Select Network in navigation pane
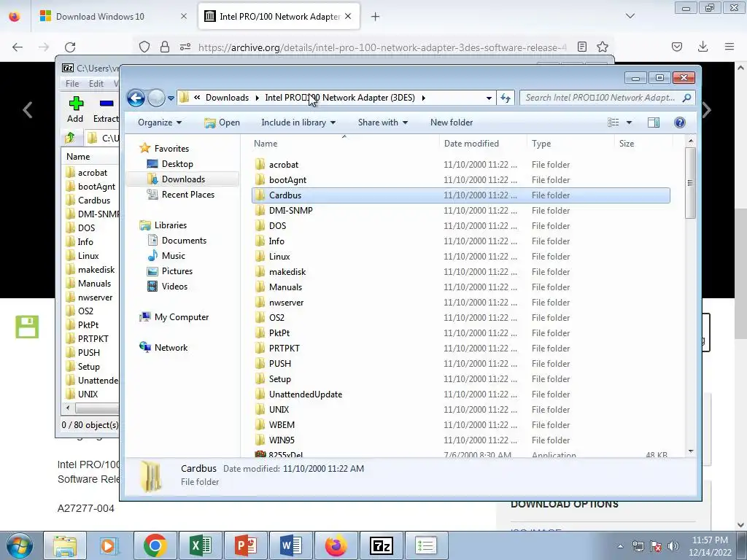Viewport: 747px width, 560px height. coord(171,348)
